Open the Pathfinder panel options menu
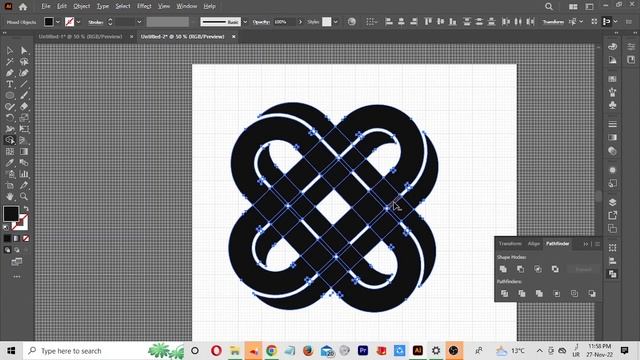The image size is (640, 360). pyautogui.click(x=597, y=244)
